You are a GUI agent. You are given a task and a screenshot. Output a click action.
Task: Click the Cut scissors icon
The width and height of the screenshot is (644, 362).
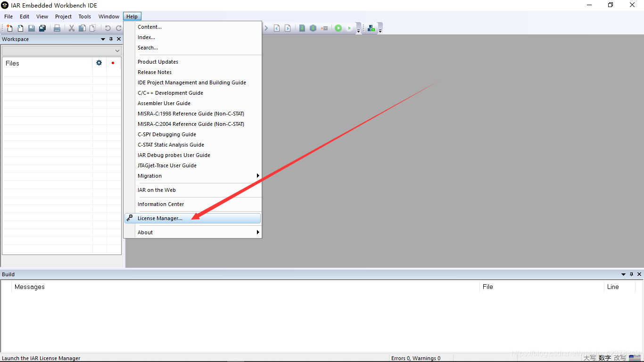coord(72,28)
